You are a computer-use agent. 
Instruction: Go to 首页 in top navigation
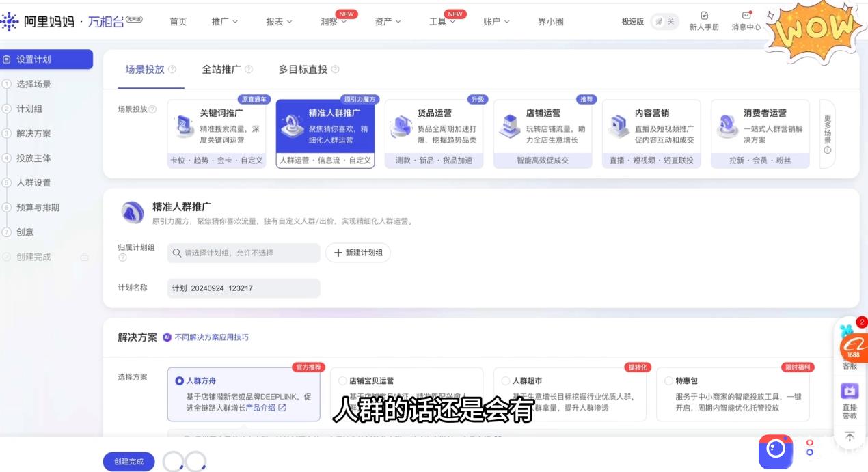[178, 22]
